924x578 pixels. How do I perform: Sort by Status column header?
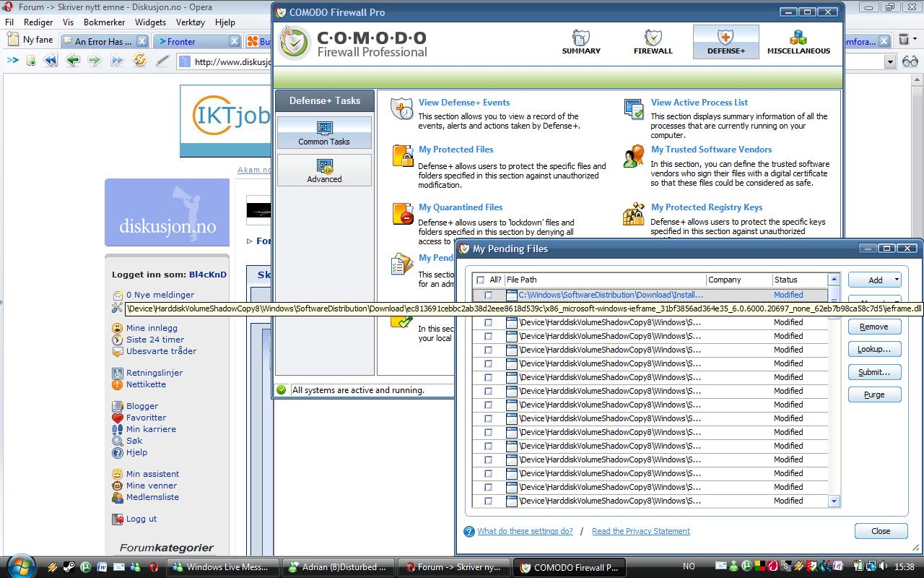click(x=799, y=280)
